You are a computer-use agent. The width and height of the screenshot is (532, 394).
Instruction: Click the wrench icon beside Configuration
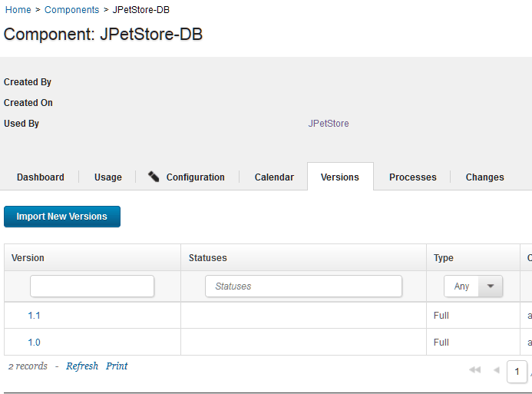coord(154,177)
